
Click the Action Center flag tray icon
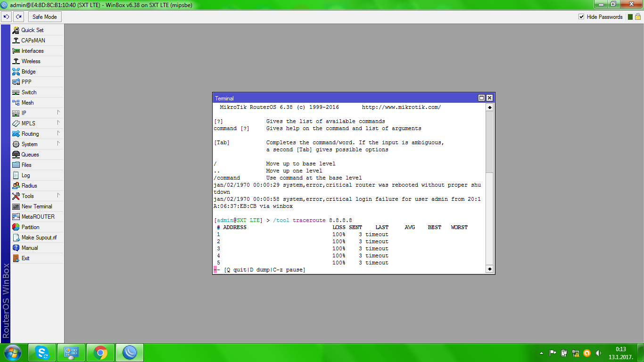click(552, 353)
